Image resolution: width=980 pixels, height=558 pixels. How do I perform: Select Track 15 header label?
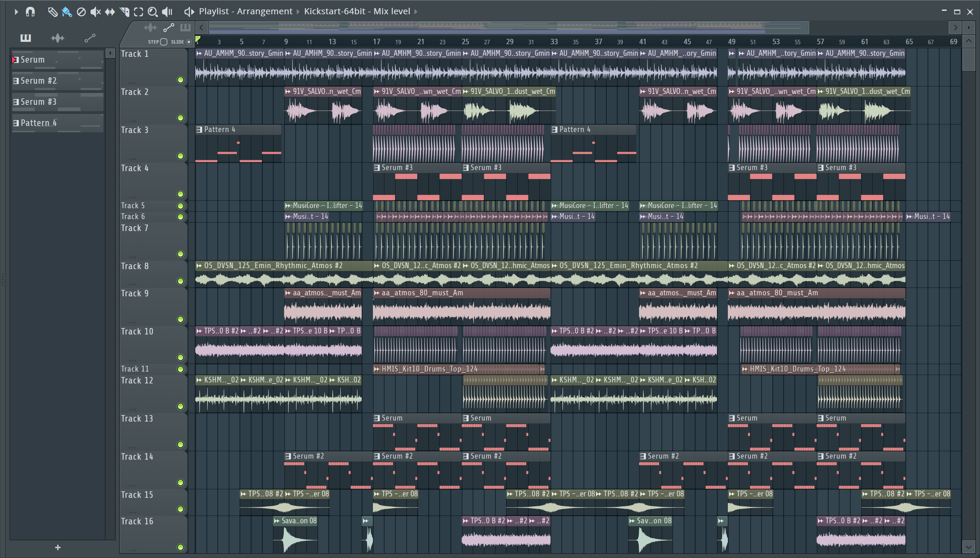(x=137, y=495)
